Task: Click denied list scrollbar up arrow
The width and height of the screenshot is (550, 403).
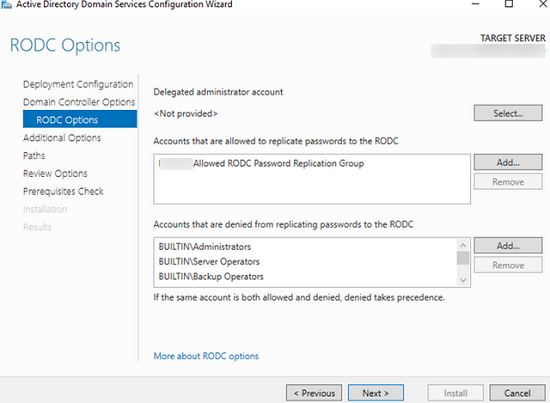Action: pos(463,245)
